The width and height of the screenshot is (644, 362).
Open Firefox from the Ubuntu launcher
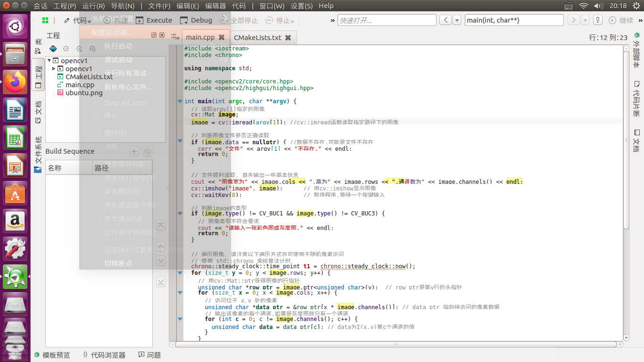pyautogui.click(x=15, y=83)
